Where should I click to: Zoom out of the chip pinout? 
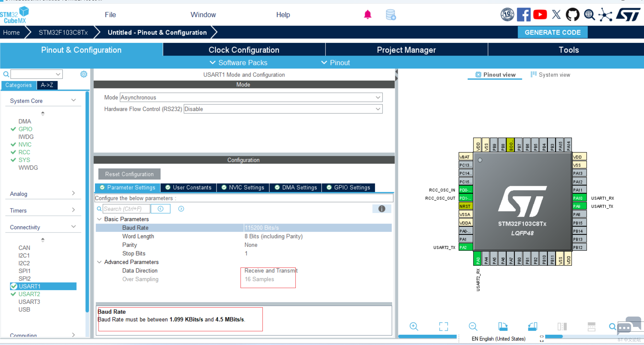473,326
